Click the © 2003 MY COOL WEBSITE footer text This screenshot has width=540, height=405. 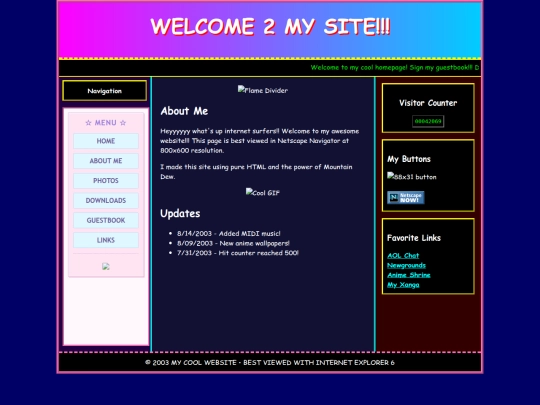tap(270, 363)
